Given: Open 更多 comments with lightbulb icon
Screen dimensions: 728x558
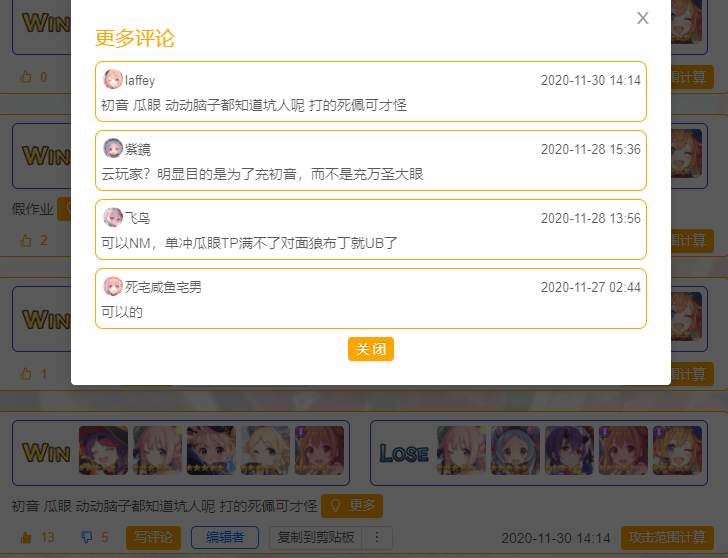Looking at the screenshot, I should coord(352,506).
